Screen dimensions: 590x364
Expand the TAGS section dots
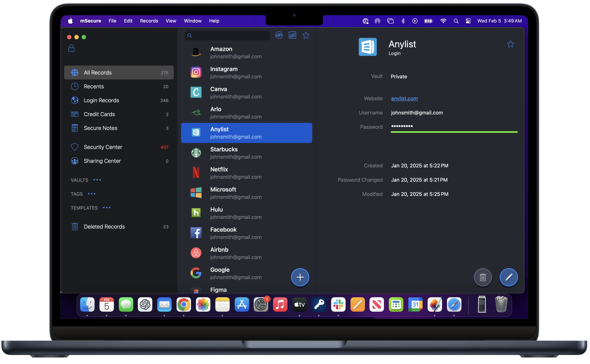92,194
